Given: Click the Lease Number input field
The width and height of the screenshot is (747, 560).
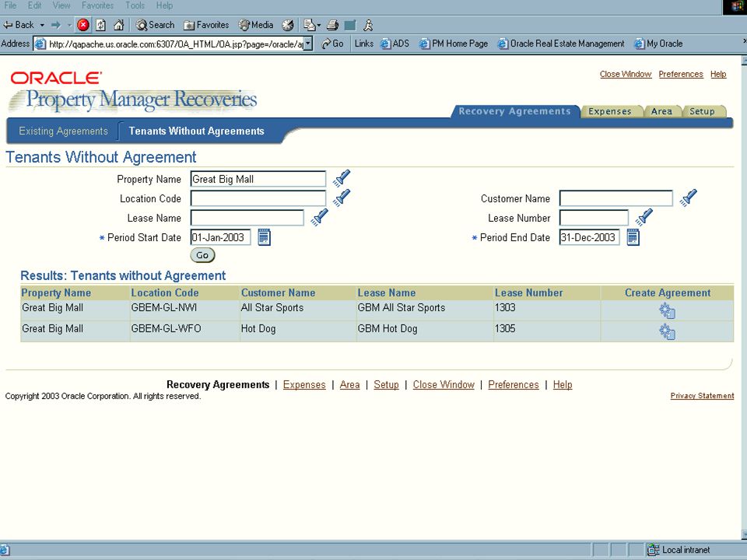Looking at the screenshot, I should click(x=594, y=218).
